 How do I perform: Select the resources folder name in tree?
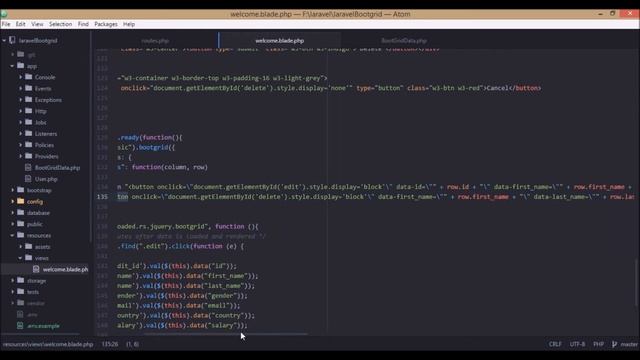point(39,235)
